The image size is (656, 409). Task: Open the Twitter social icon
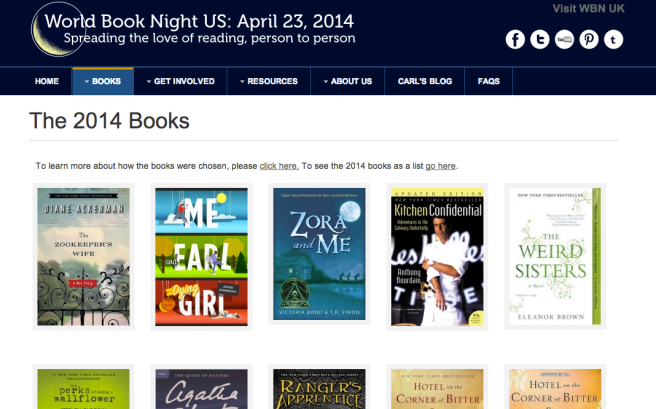pos(540,40)
